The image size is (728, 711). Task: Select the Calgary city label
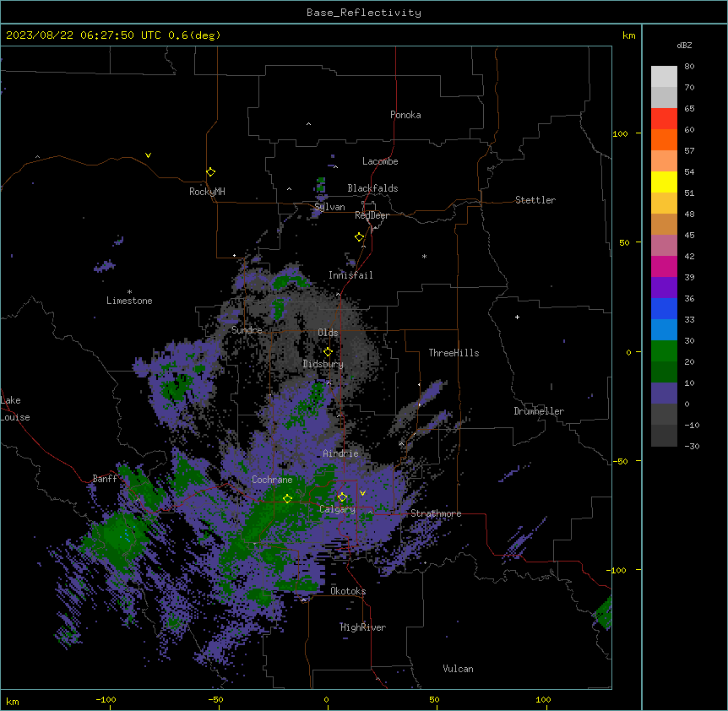[338, 509]
